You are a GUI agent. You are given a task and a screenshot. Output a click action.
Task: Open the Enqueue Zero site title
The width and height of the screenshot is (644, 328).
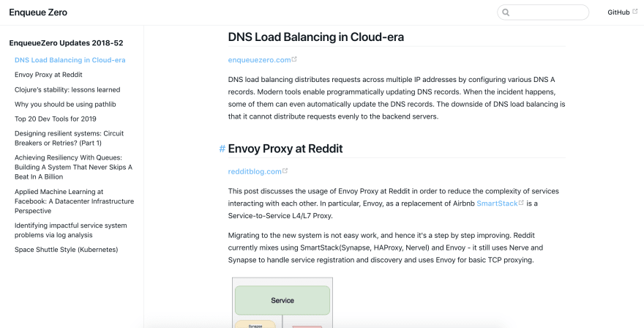click(x=38, y=12)
